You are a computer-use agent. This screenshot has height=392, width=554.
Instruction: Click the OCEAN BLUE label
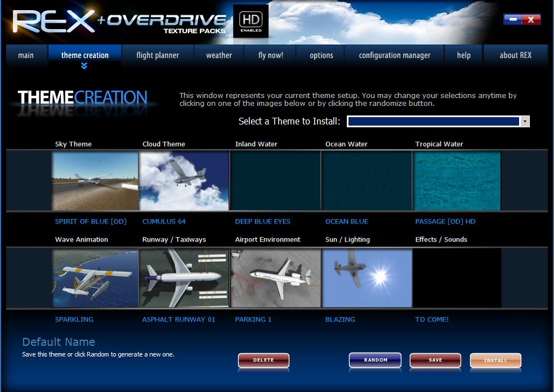(347, 222)
